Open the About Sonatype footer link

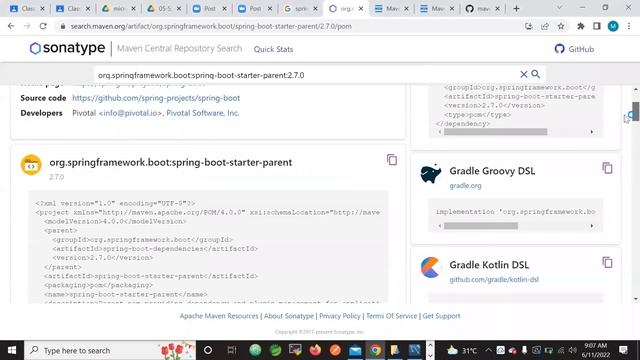pos(289,316)
